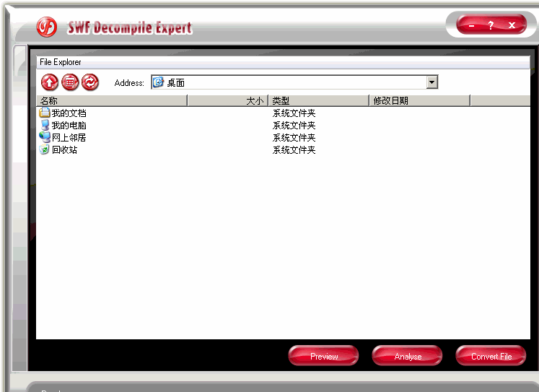
Task: Select the 网上邻居 network icon
Action: 44,137
